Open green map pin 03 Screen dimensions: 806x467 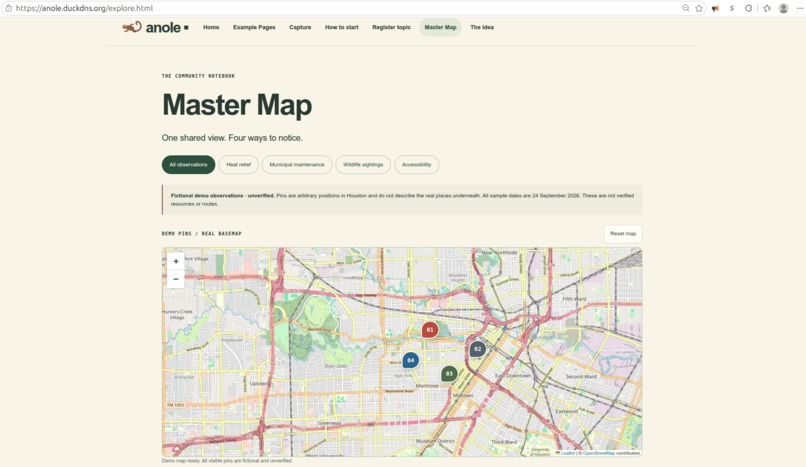[x=449, y=373]
